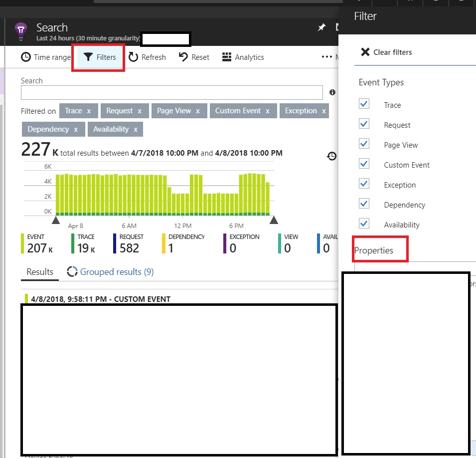Screen dimensions: 476x458
Task: Click the restore time range clock icon
Action: 332,156
